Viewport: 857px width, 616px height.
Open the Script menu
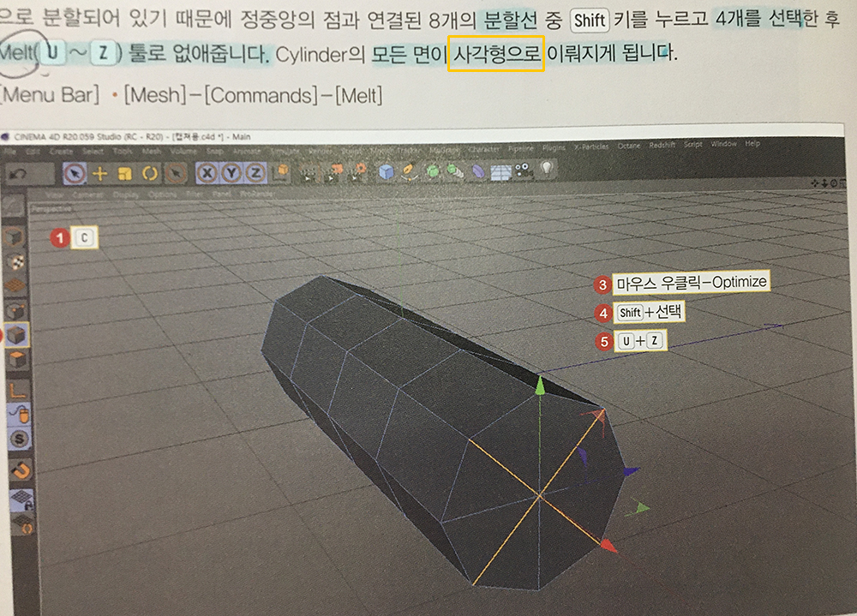click(693, 144)
